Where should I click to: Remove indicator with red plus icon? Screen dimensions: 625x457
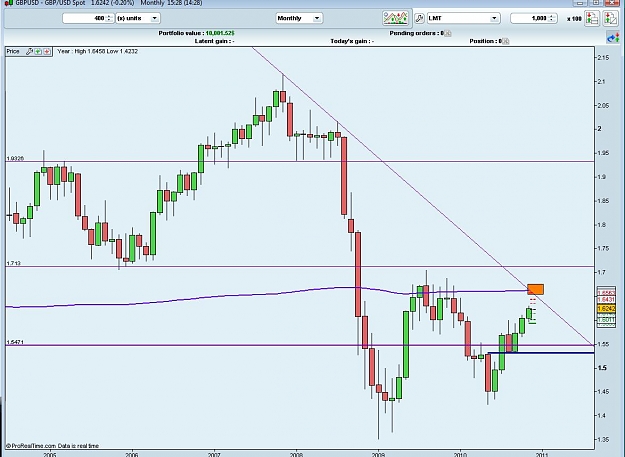point(47,51)
